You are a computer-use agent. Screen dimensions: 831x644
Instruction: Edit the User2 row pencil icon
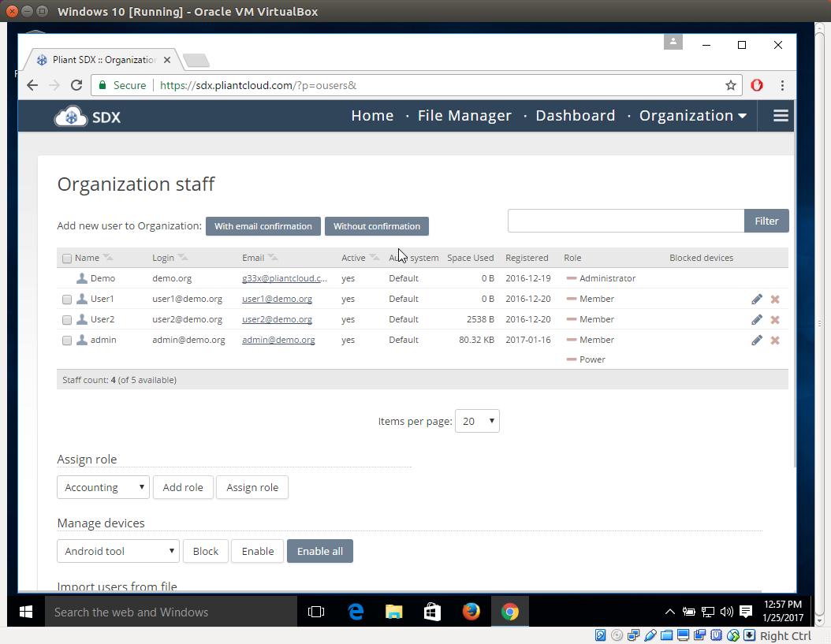(x=757, y=319)
